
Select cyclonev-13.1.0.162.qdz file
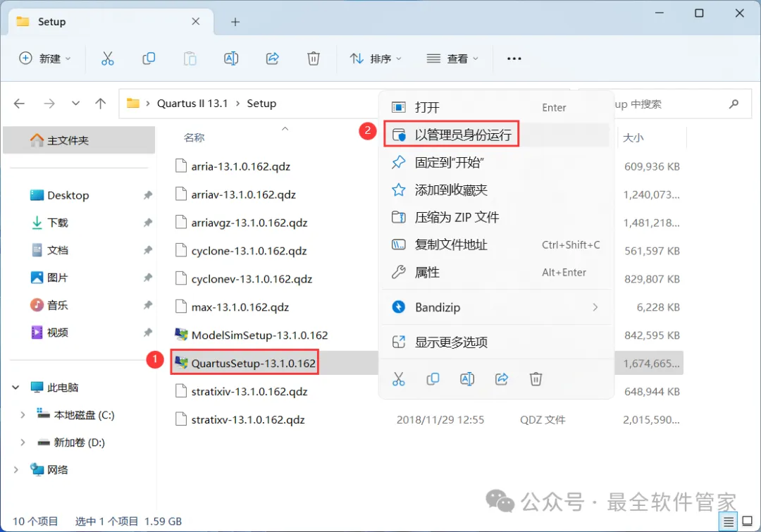[x=244, y=279]
